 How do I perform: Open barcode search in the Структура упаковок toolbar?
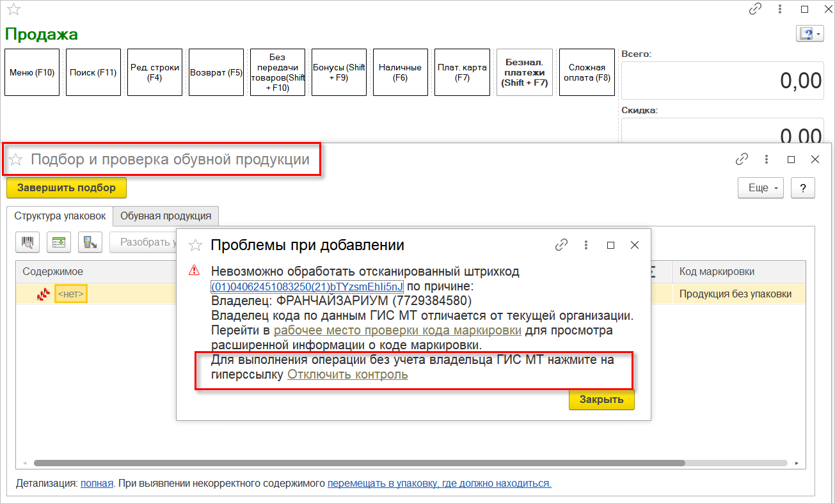(x=28, y=242)
